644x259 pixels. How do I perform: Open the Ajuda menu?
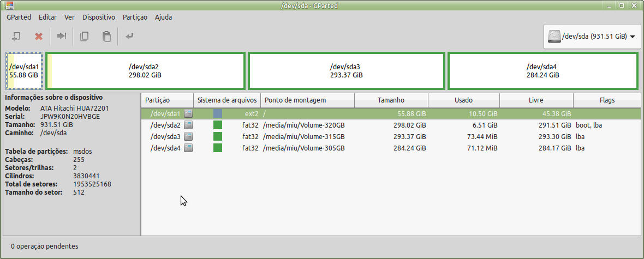pyautogui.click(x=164, y=17)
